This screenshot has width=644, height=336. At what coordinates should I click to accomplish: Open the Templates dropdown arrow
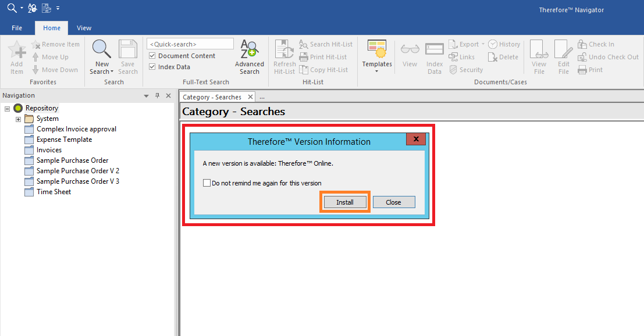377,72
